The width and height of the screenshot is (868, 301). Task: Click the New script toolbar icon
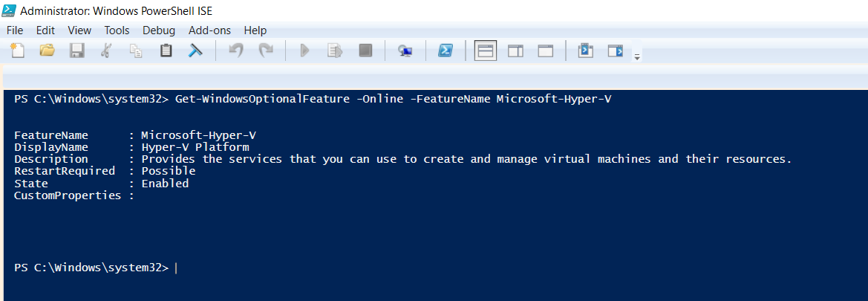[18, 51]
